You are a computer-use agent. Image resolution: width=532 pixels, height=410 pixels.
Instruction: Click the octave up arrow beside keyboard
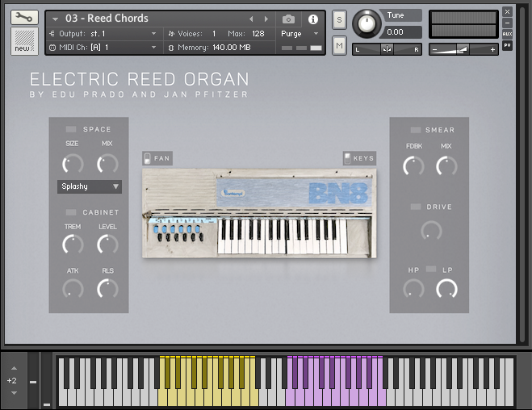12,368
